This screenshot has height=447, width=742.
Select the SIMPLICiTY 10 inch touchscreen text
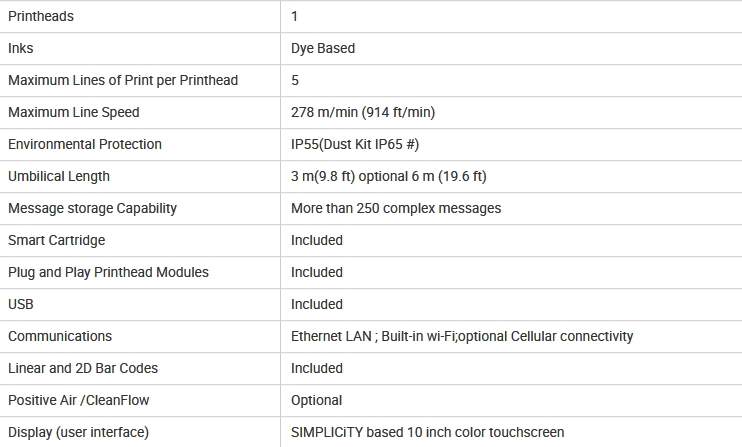pyautogui.click(x=427, y=432)
